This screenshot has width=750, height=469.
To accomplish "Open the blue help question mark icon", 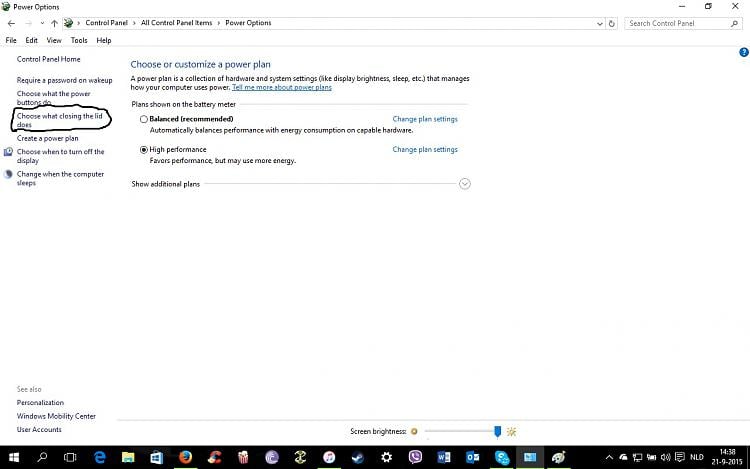I will point(744,53).
